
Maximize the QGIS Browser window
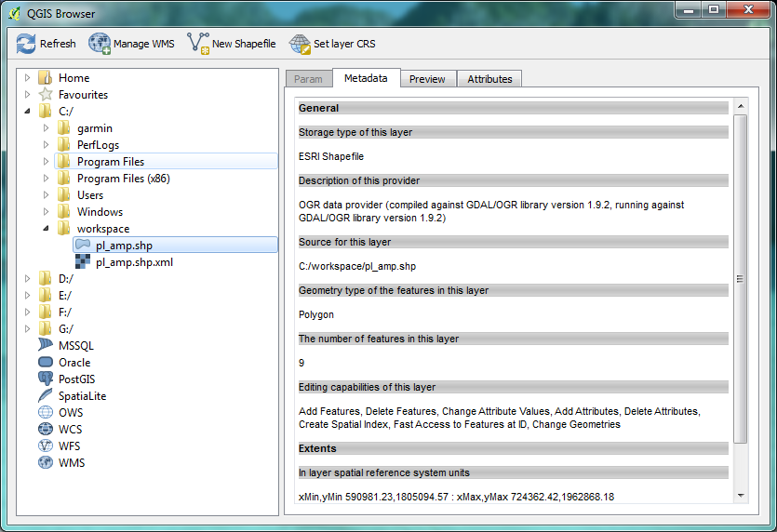point(713,10)
